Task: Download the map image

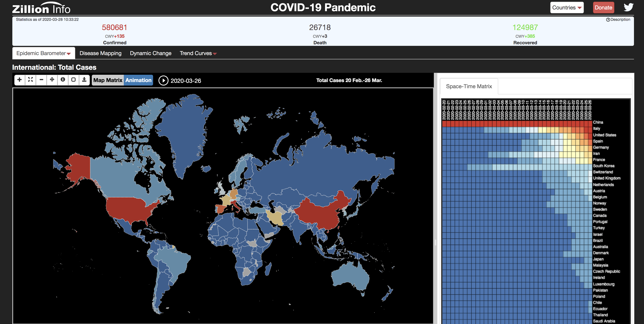Action: pos(84,80)
